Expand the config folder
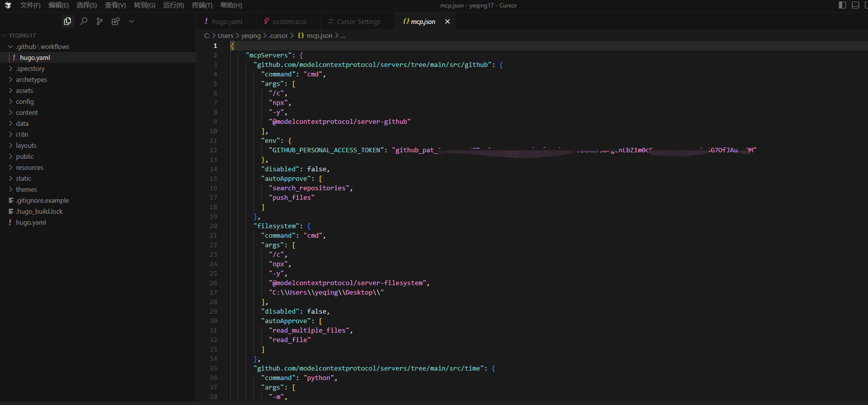The width and height of the screenshot is (868, 405). (98, 101)
